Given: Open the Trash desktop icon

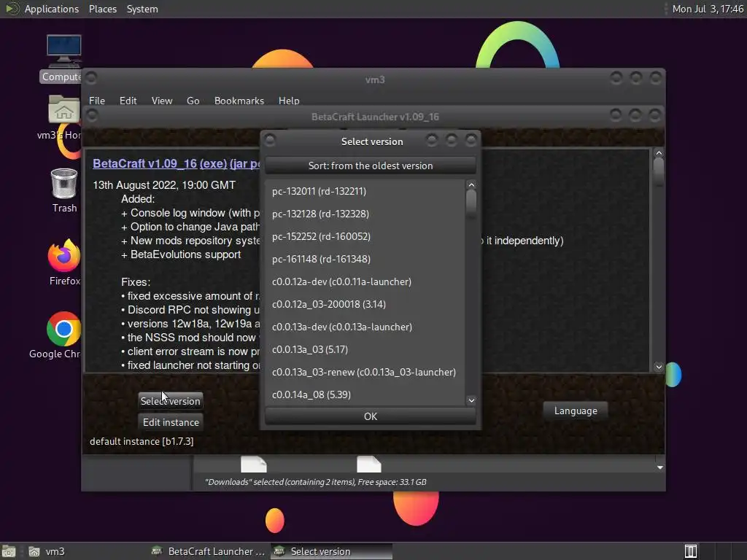Looking at the screenshot, I should [x=64, y=190].
